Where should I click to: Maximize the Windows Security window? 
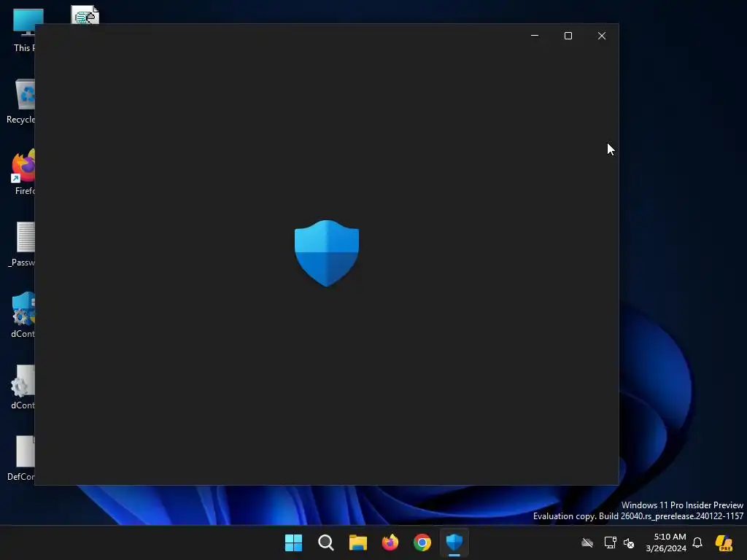(568, 36)
